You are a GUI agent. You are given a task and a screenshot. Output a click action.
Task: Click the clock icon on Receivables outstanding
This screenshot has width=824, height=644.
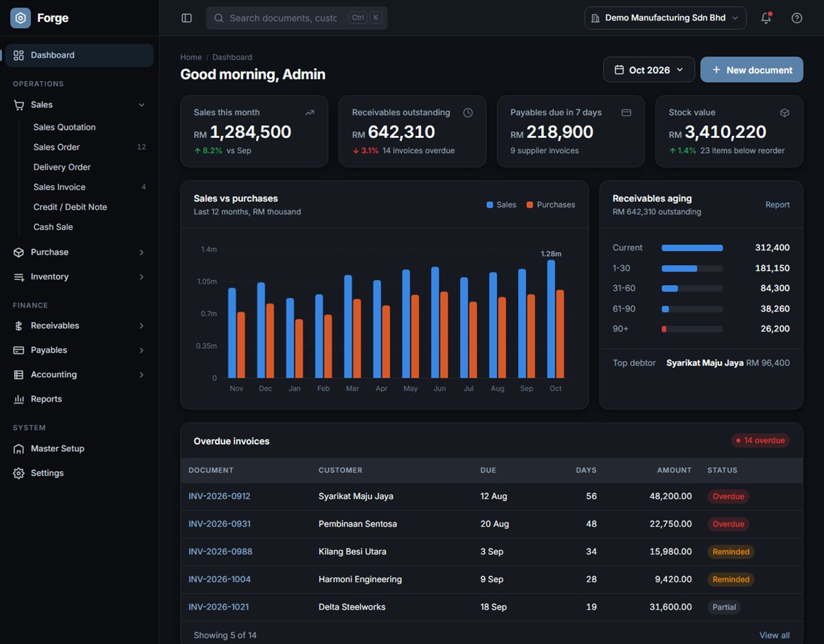468,113
